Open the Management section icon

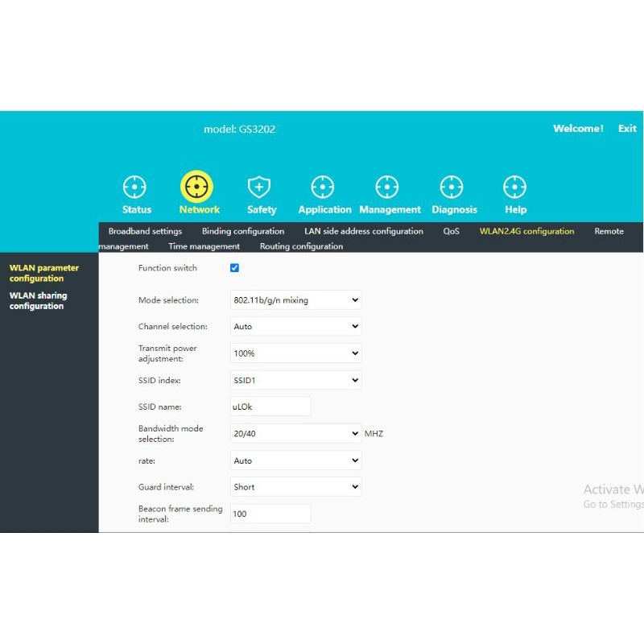[387, 187]
